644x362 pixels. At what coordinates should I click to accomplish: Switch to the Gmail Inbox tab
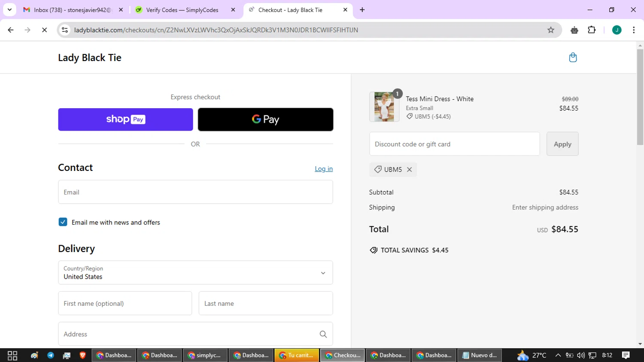73,9
